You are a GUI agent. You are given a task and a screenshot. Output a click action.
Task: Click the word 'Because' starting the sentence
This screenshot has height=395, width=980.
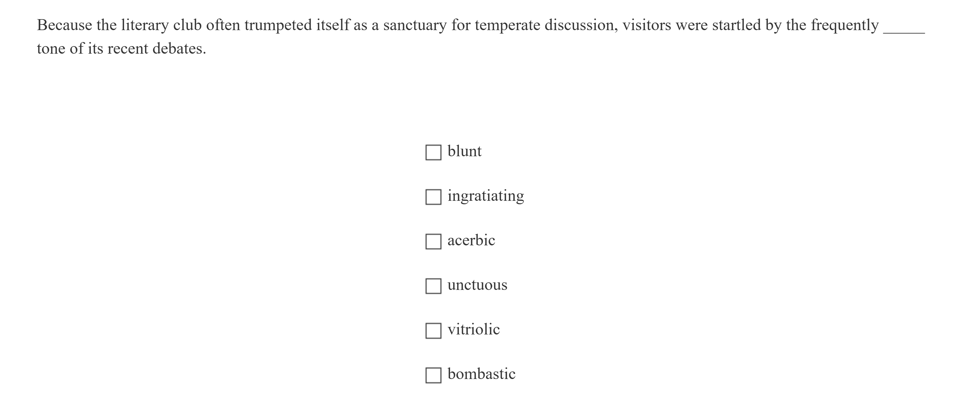pos(64,25)
